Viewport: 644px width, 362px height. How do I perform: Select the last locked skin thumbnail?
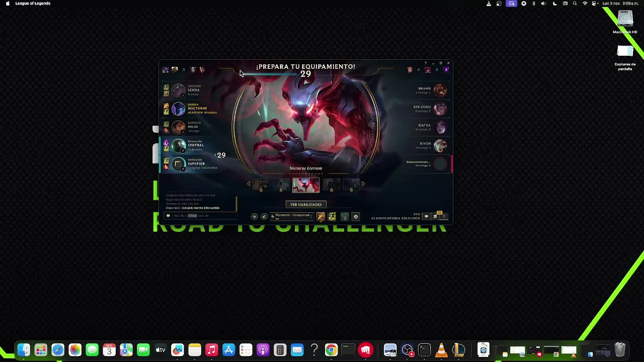[x=351, y=186]
